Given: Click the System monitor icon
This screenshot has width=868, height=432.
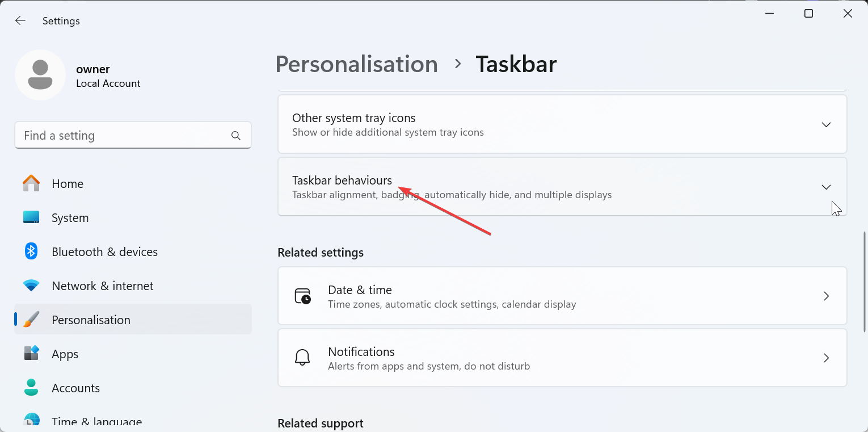Looking at the screenshot, I should pyautogui.click(x=31, y=217).
